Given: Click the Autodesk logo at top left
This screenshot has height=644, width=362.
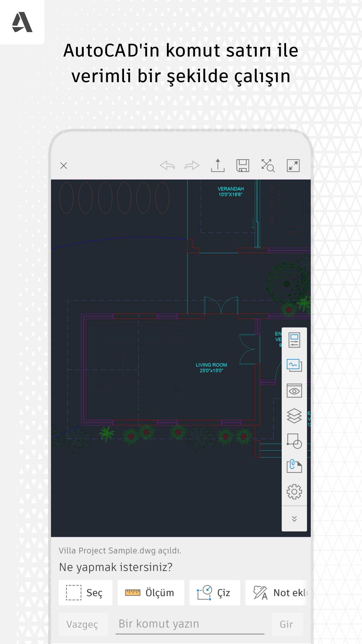Looking at the screenshot, I should 22,22.
